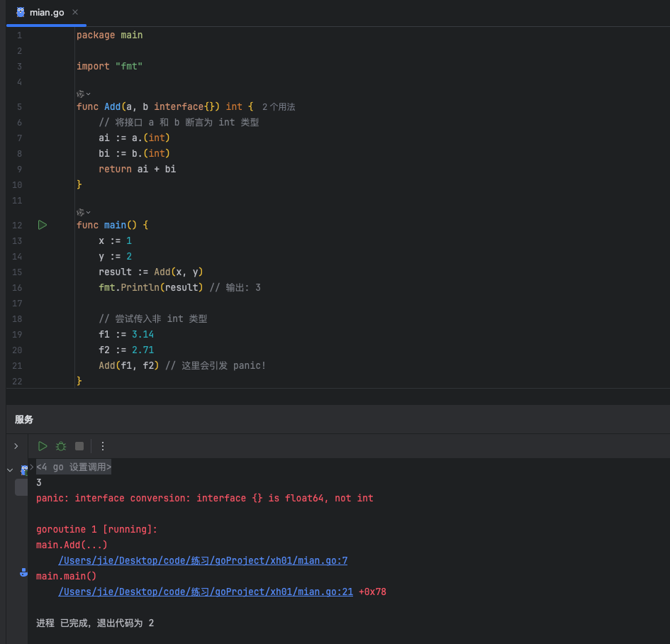Click the panic interface conversion error message
This screenshot has height=644, width=670.
[205, 499]
